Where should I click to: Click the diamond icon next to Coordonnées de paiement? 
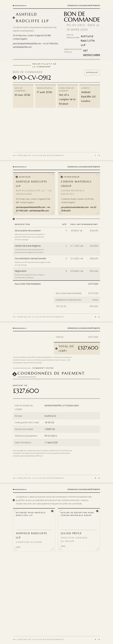[14, 374]
